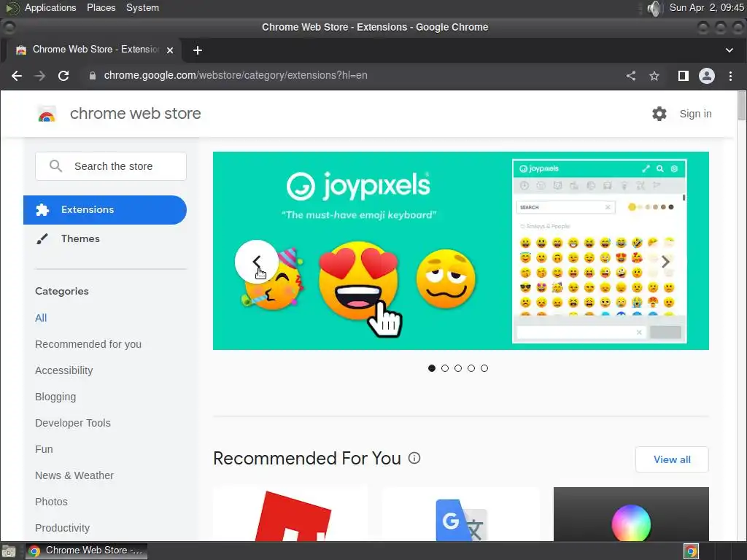Click the date and time clock
Viewport: 747px width, 560px height.
coord(706,7)
